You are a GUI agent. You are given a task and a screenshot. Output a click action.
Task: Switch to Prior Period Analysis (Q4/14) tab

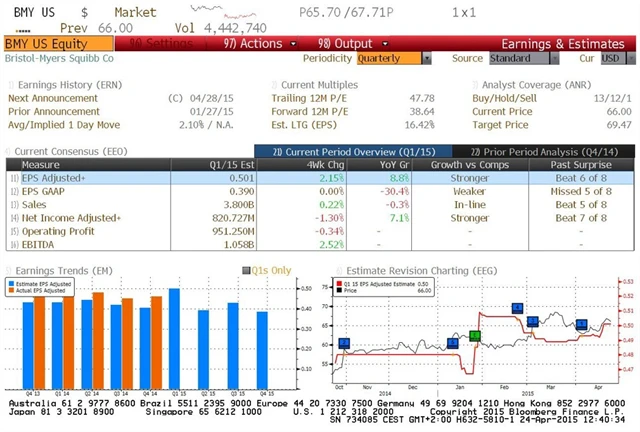(548, 150)
